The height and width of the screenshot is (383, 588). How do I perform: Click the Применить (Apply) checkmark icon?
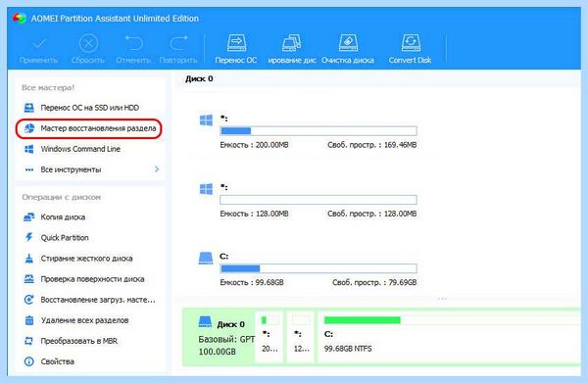[39, 44]
